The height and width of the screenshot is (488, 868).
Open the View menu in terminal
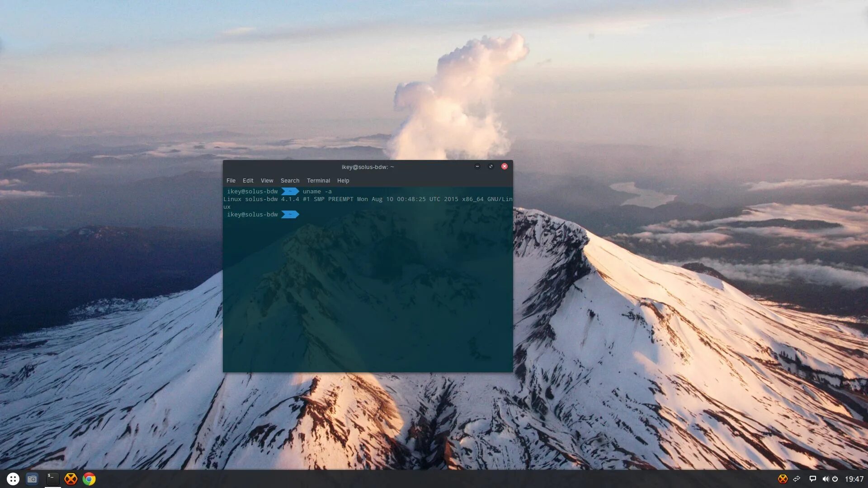pyautogui.click(x=267, y=181)
